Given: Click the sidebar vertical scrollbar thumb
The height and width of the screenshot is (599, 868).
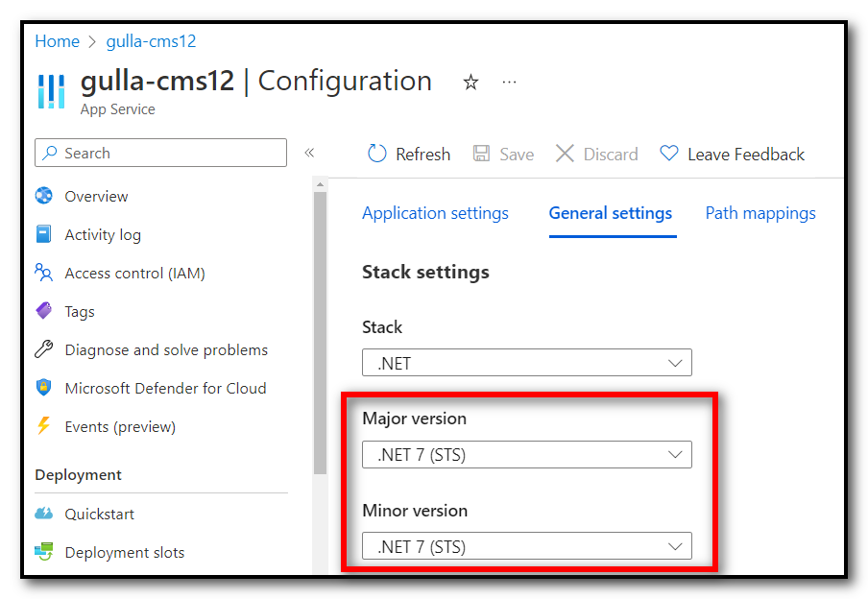Looking at the screenshot, I should (x=320, y=333).
